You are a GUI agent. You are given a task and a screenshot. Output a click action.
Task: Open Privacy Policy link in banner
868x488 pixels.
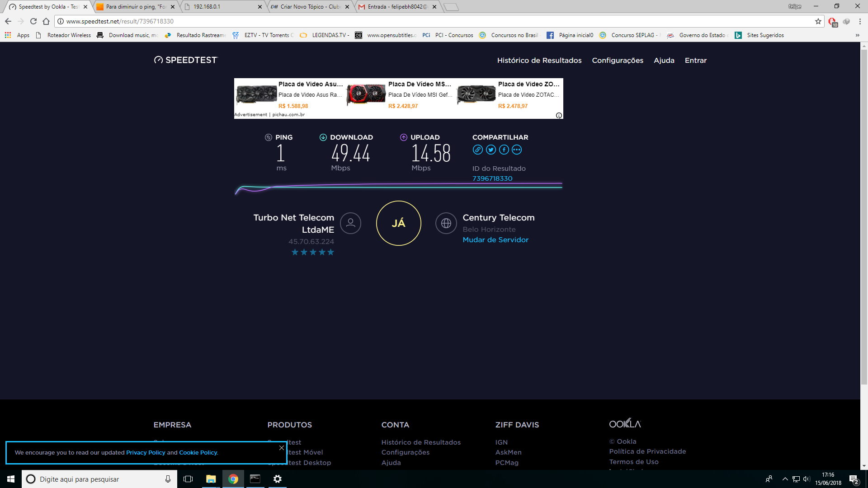[x=146, y=452]
